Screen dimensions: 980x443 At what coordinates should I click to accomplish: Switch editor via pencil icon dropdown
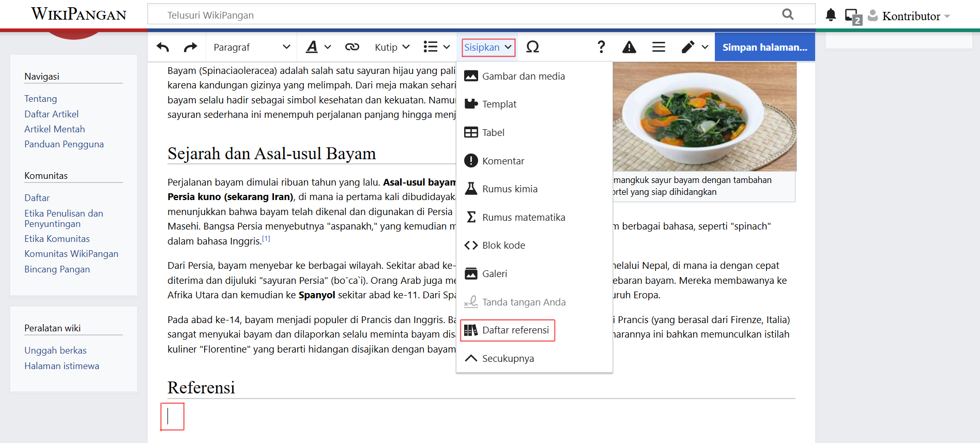pos(694,47)
